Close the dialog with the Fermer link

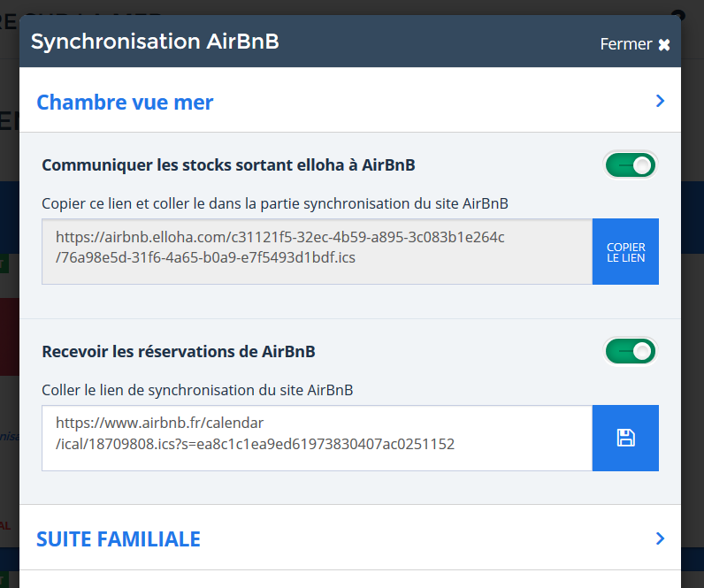[x=635, y=44]
